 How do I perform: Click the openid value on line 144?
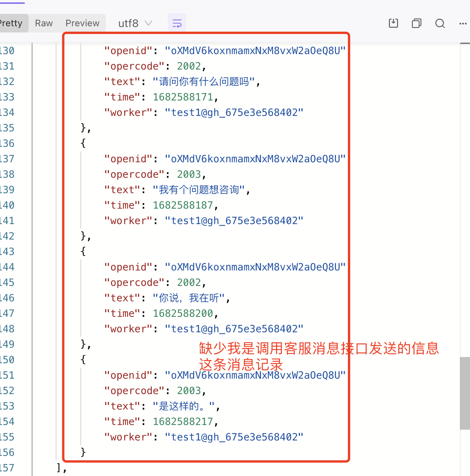(x=255, y=267)
